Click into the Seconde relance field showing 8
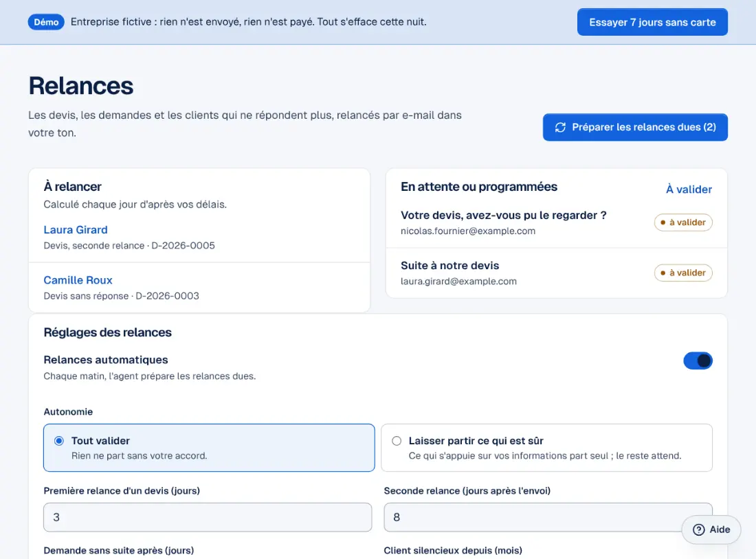The image size is (756, 559). [548, 517]
